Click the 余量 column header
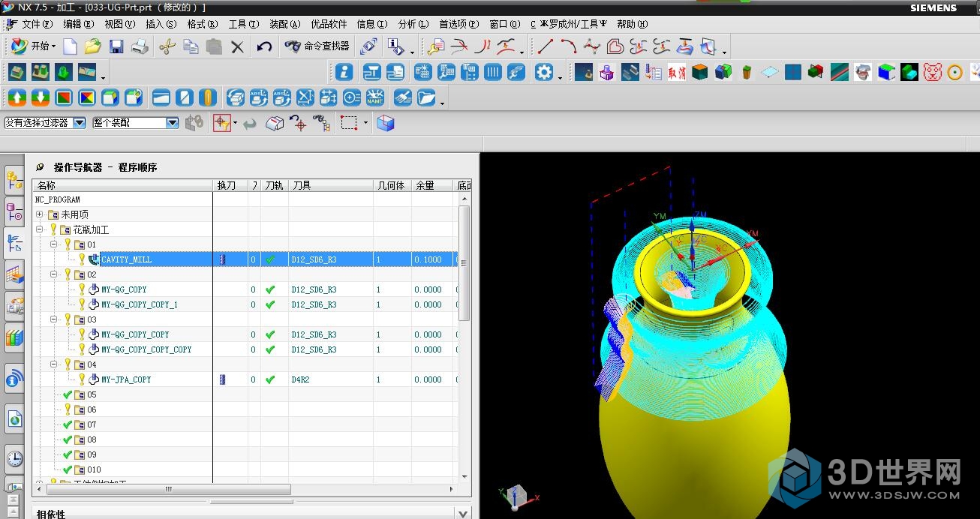Viewport: 980px width, 519px height. pos(432,185)
